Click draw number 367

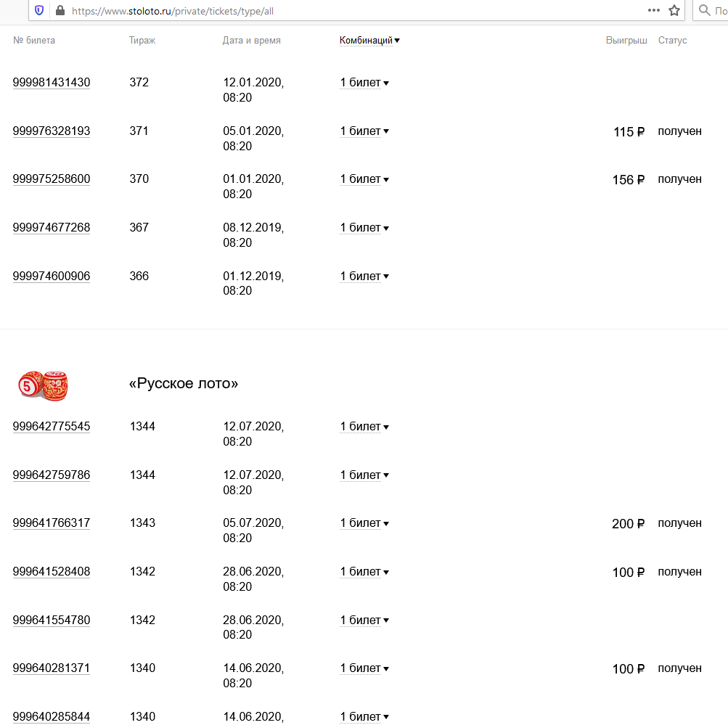pos(139,228)
